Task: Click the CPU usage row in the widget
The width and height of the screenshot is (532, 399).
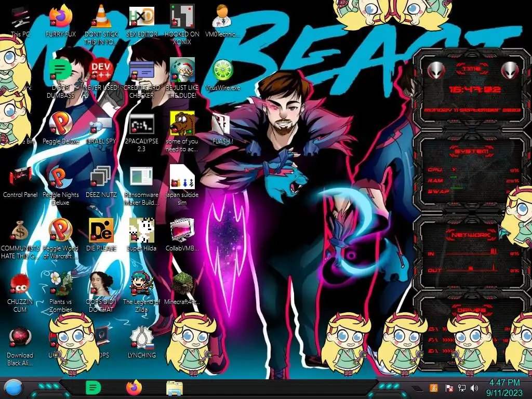Action: pos(474,170)
